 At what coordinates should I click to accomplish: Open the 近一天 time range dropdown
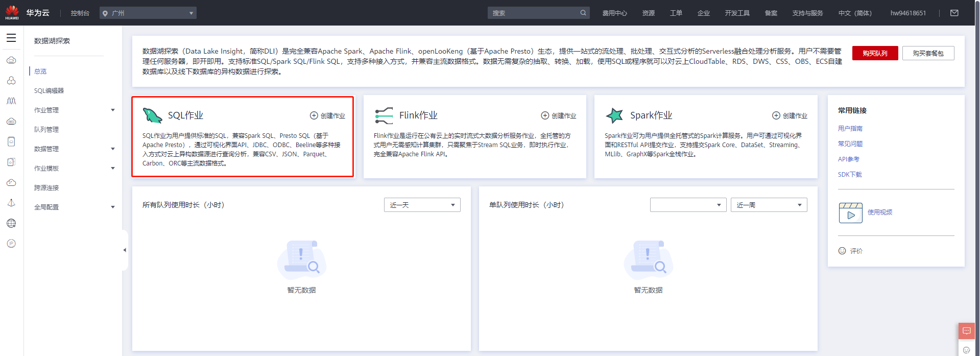[422, 205]
